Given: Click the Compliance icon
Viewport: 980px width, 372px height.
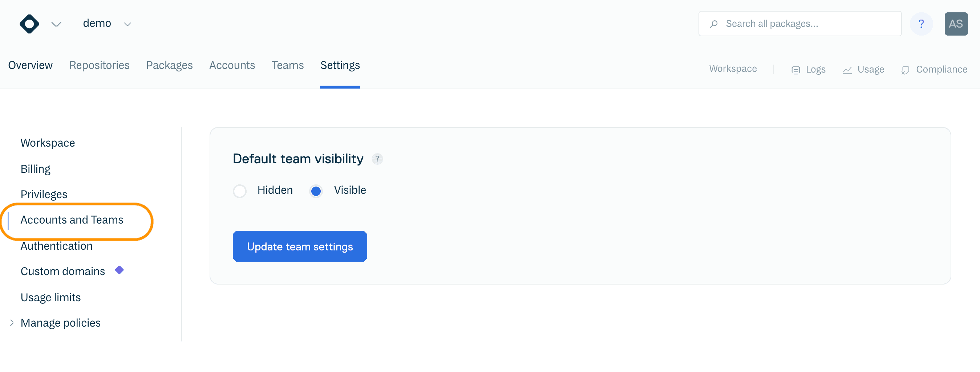Looking at the screenshot, I should click(905, 70).
